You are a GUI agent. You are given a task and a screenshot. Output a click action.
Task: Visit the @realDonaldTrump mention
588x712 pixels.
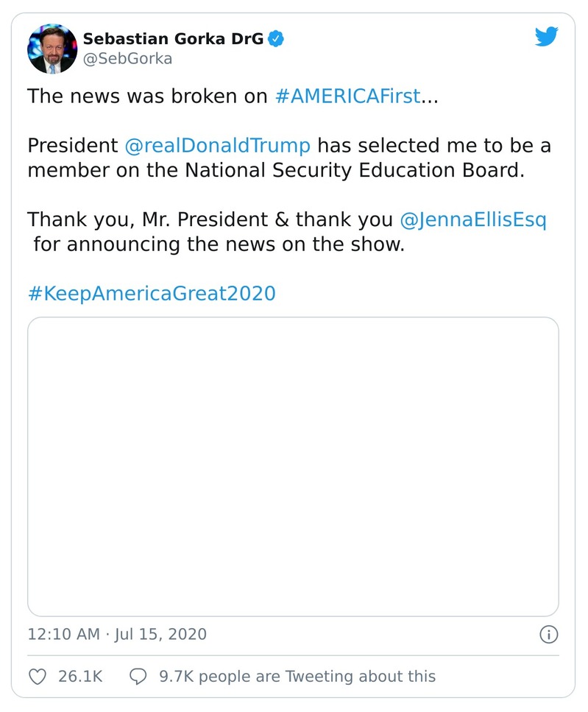coord(218,145)
